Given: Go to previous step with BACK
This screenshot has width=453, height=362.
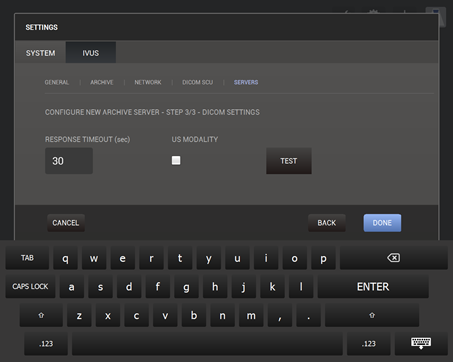Looking at the screenshot, I should tap(327, 223).
